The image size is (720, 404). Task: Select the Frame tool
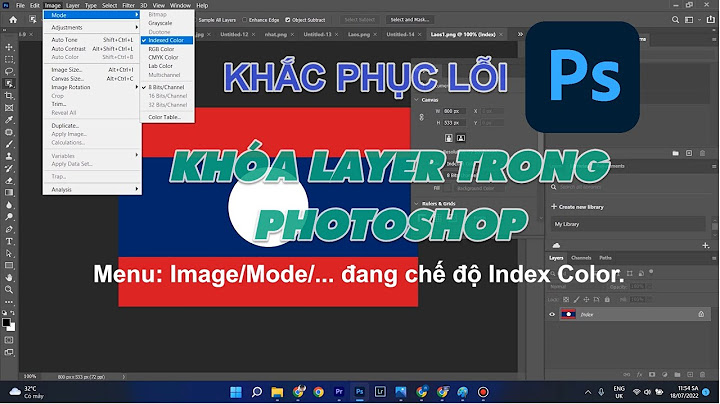(9, 108)
